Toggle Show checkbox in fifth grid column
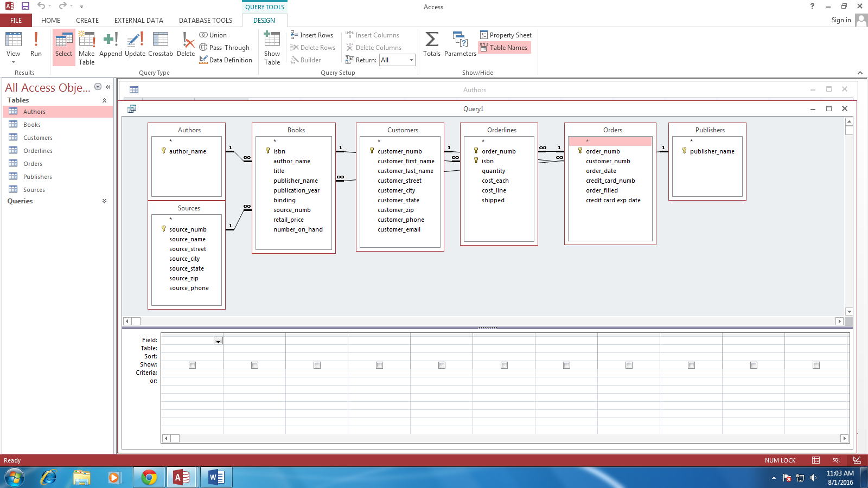This screenshot has width=868, height=488. (442, 365)
